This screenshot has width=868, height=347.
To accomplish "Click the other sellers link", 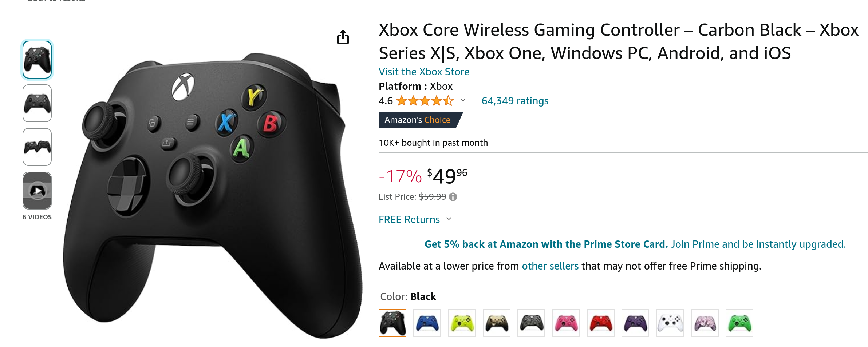I will pyautogui.click(x=550, y=266).
